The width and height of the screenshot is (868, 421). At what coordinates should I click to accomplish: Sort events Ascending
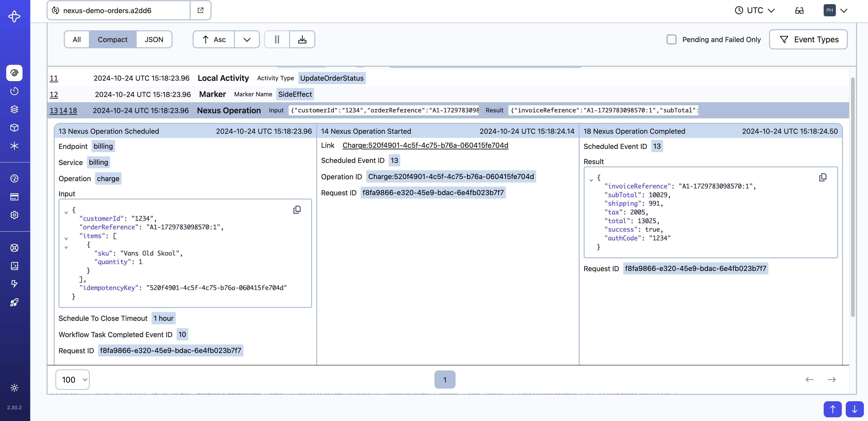(x=214, y=40)
